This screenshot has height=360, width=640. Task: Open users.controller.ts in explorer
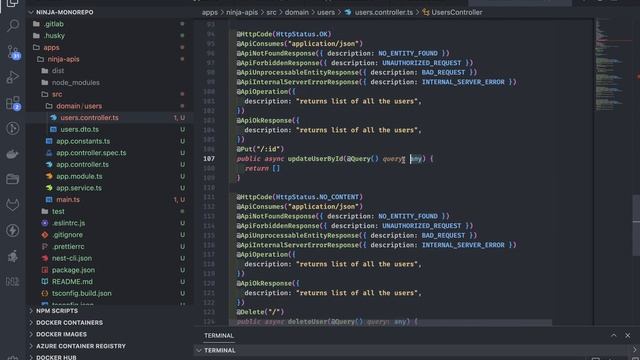[x=89, y=118]
